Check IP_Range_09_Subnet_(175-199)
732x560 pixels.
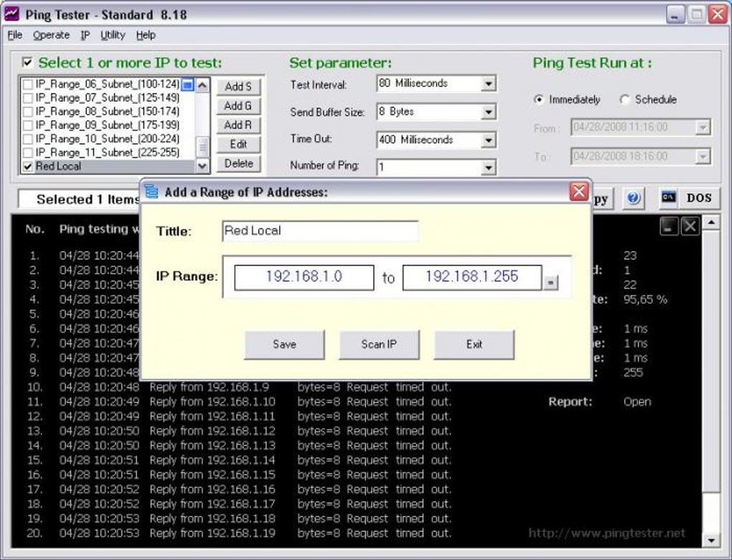click(27, 125)
